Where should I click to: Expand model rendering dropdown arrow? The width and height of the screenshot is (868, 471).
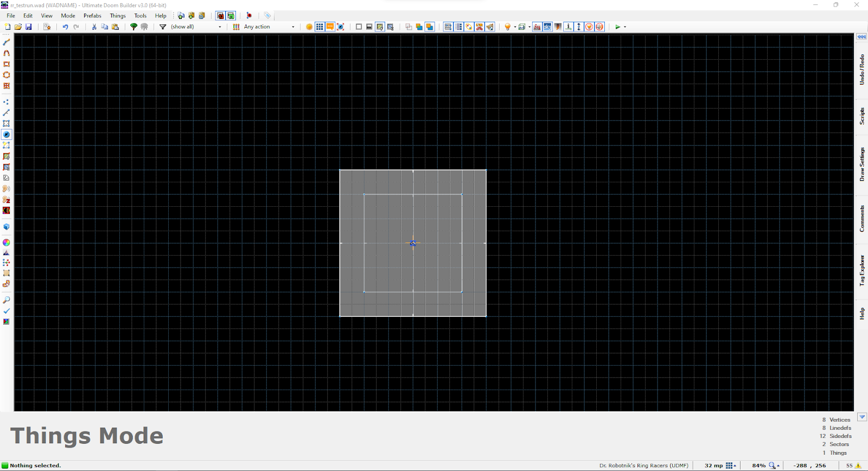pyautogui.click(x=529, y=27)
